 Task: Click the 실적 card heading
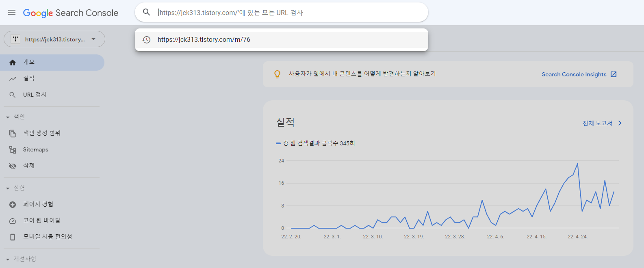click(x=285, y=122)
